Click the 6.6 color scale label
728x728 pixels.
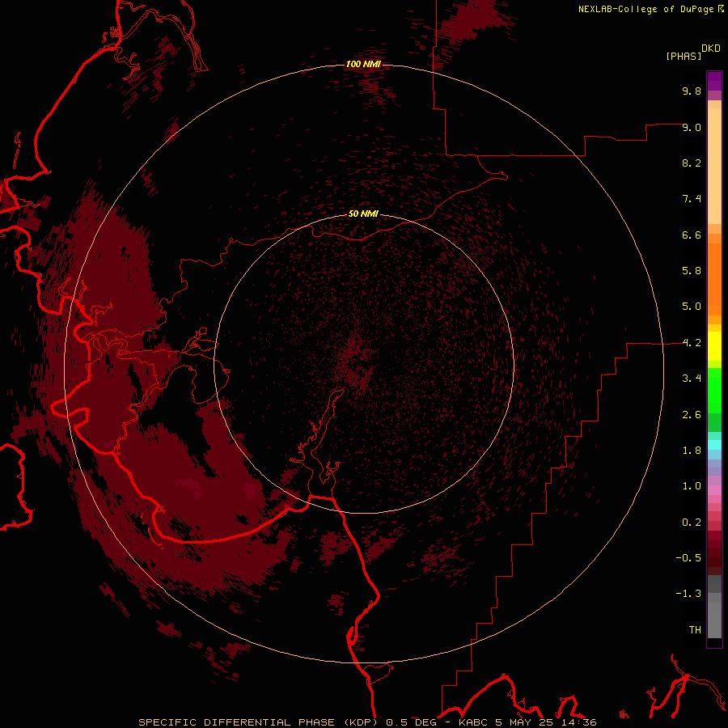click(692, 235)
